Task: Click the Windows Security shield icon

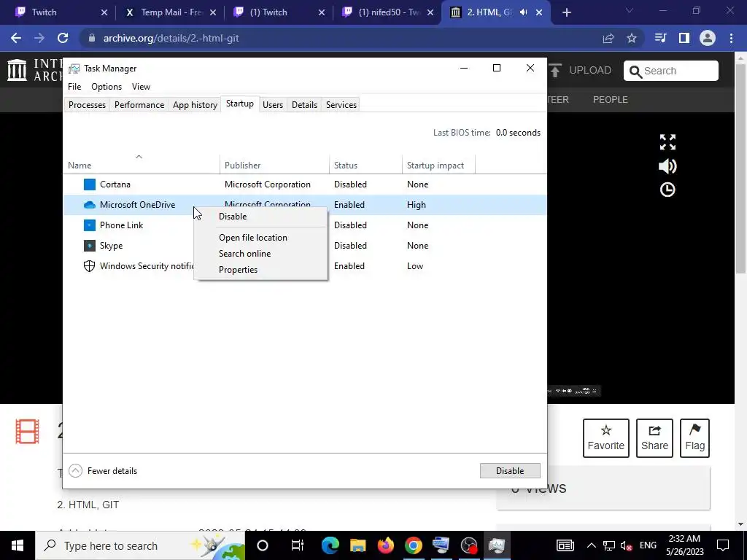Action: click(90, 266)
